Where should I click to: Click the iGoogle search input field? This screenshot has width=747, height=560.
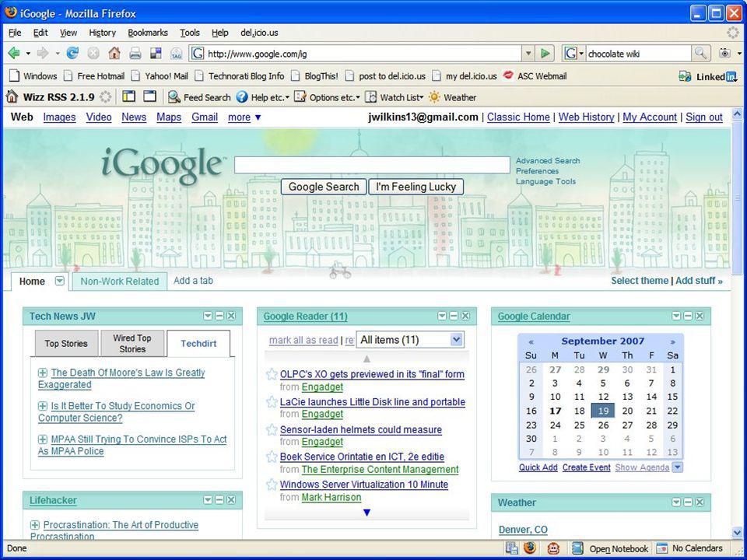pos(372,165)
